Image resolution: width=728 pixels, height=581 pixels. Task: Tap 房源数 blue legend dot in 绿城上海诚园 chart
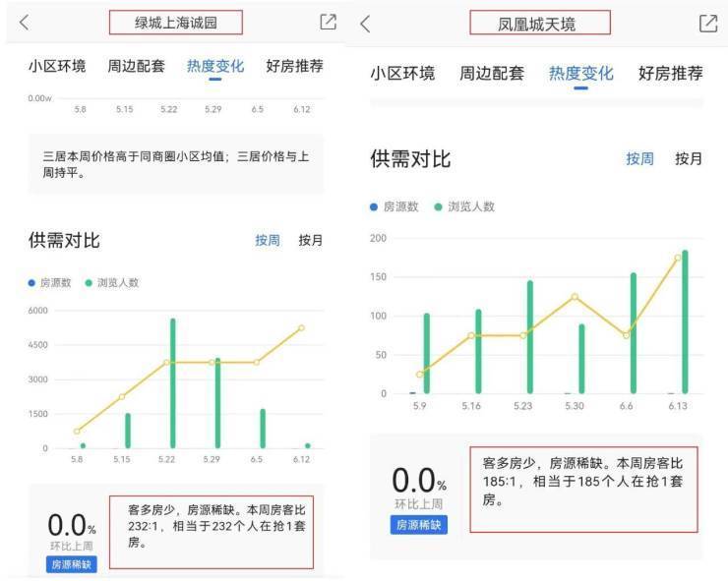(x=31, y=283)
